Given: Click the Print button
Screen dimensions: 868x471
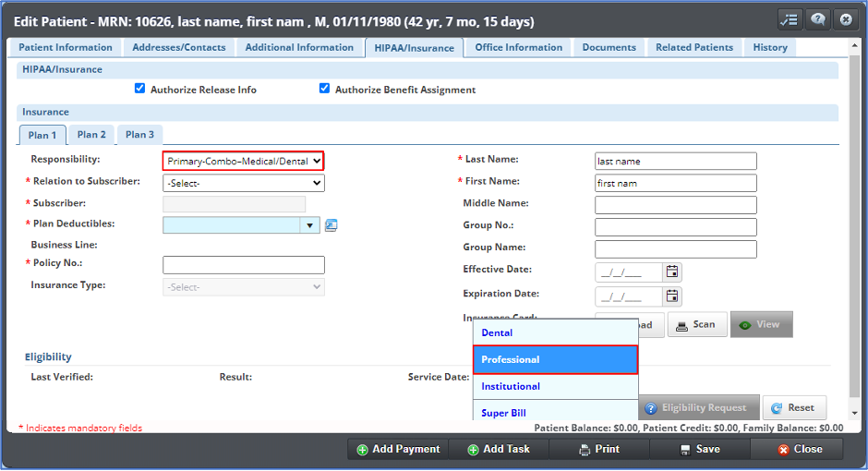Looking at the screenshot, I should 599,449.
